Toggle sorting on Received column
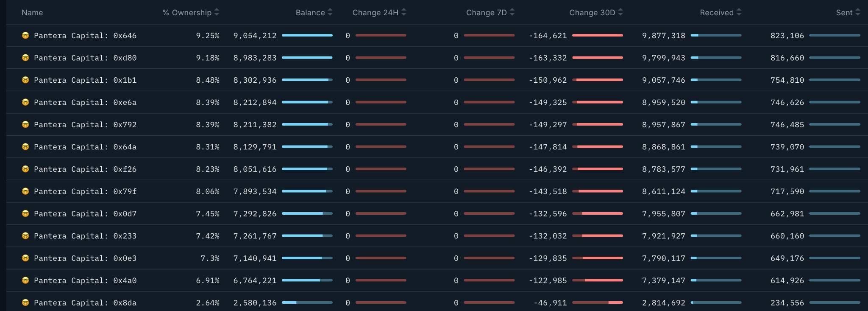 [x=739, y=12]
